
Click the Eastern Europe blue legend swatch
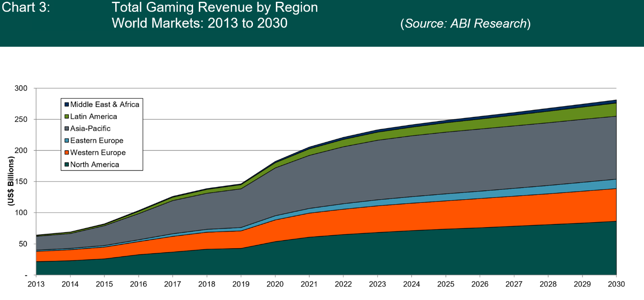[67, 141]
